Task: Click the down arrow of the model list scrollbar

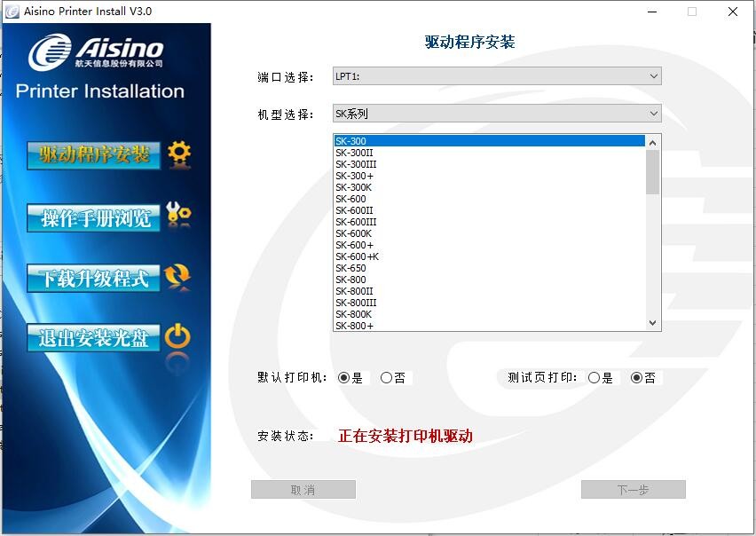Action: 651,322
